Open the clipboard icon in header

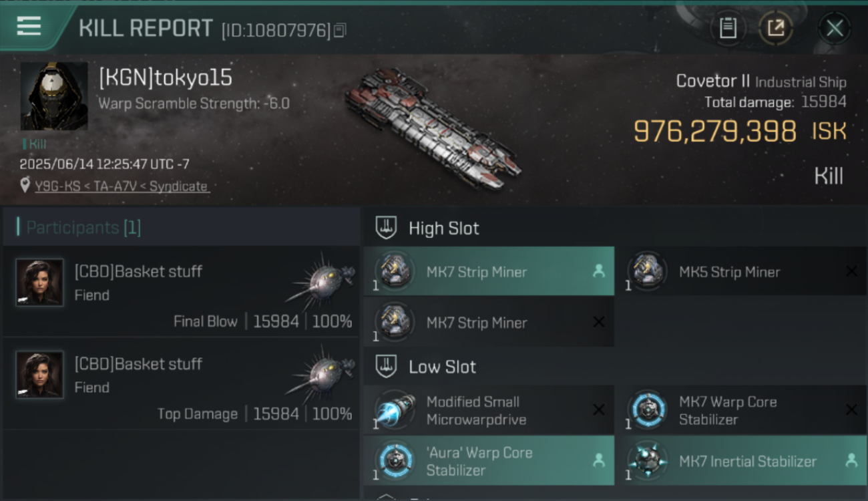728,28
